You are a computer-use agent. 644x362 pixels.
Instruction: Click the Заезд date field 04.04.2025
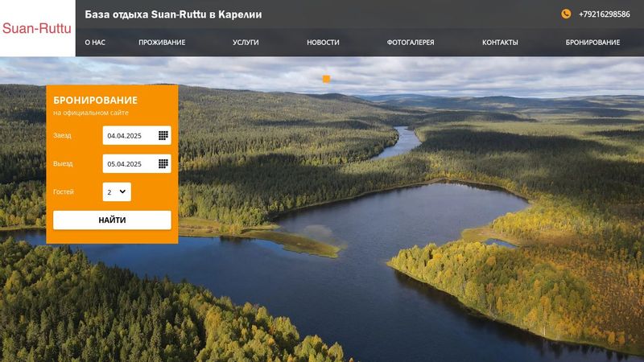click(x=137, y=135)
